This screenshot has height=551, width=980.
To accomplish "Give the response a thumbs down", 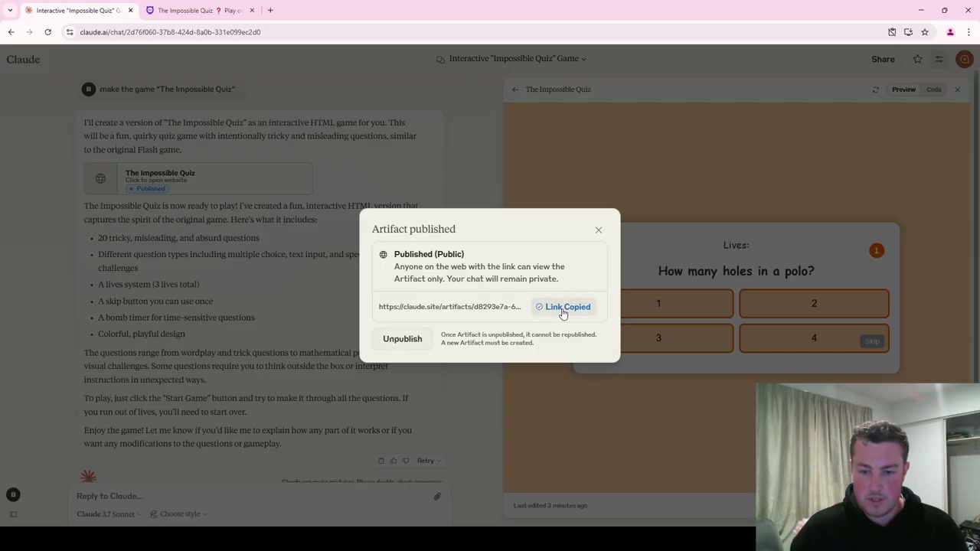I will pos(406,461).
